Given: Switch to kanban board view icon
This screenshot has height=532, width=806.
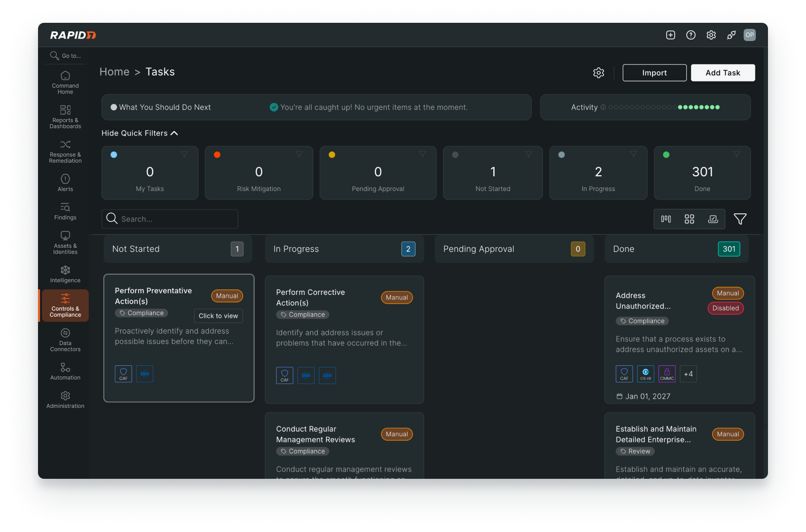Looking at the screenshot, I should click(666, 219).
